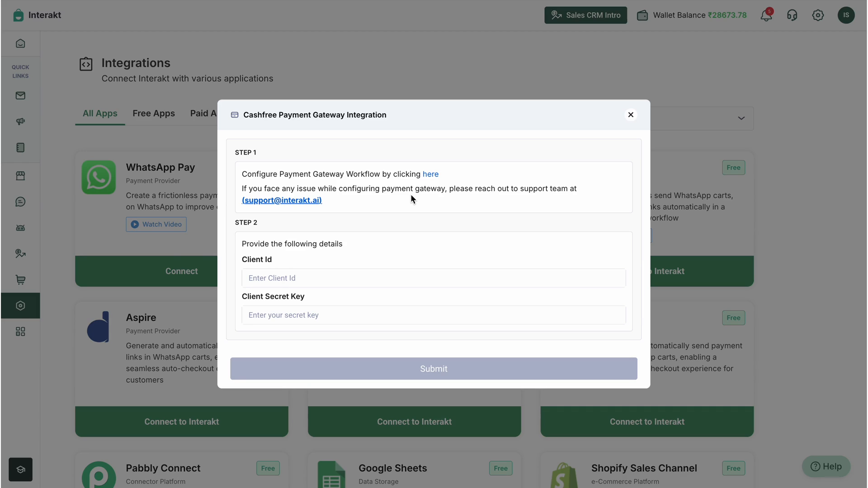Click the Aspire logo
Image resolution: width=868 pixels, height=488 pixels.
tap(99, 327)
